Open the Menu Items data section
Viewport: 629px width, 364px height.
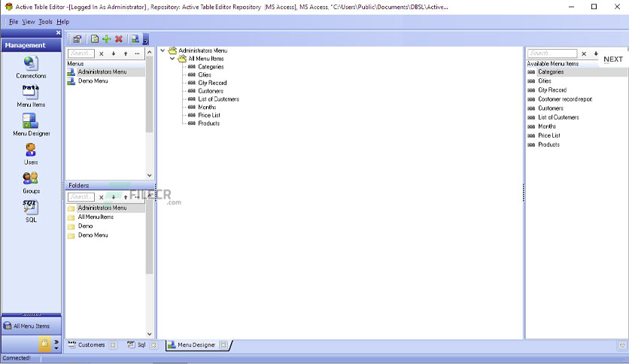point(31,96)
